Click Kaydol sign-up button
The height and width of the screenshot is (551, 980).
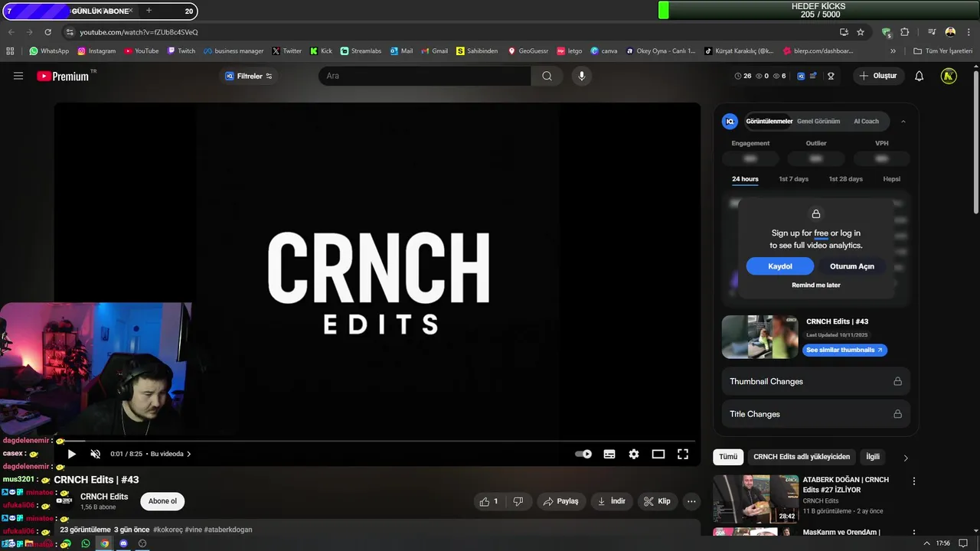780,266
